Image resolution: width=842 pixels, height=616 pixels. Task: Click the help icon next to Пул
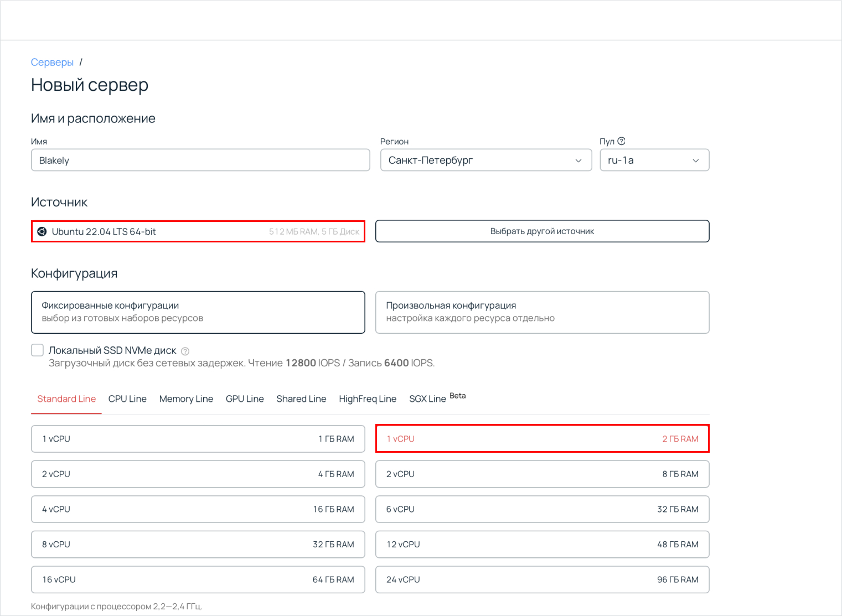pos(621,141)
